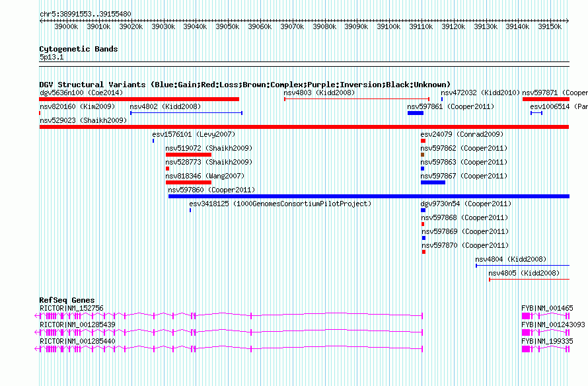Click the red nsv818346 loss bar
The width and height of the screenshot is (588, 386).
coord(189,182)
